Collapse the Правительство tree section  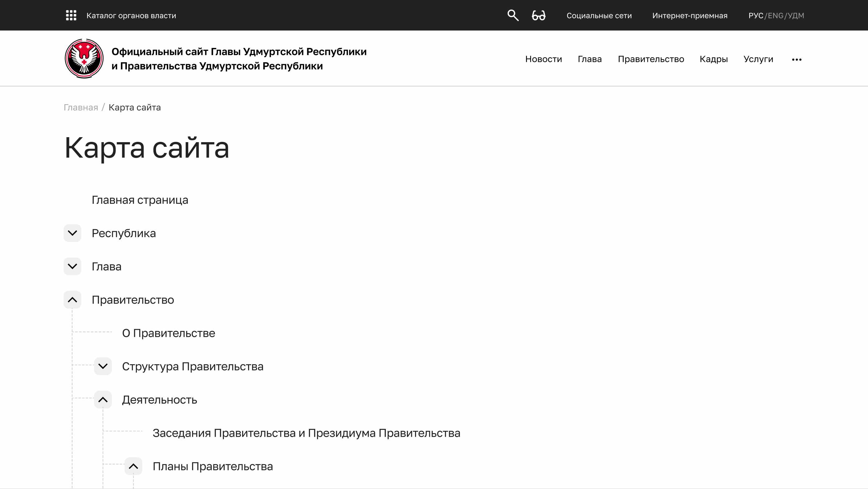click(72, 300)
